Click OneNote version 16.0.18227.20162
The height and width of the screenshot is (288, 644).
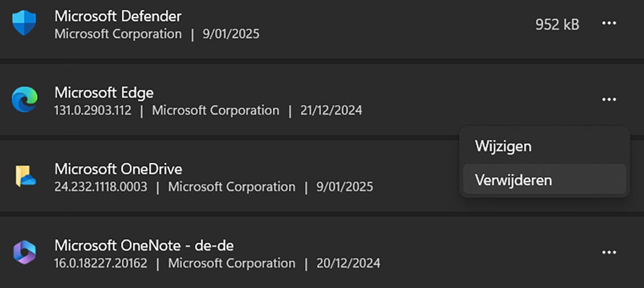click(101, 263)
